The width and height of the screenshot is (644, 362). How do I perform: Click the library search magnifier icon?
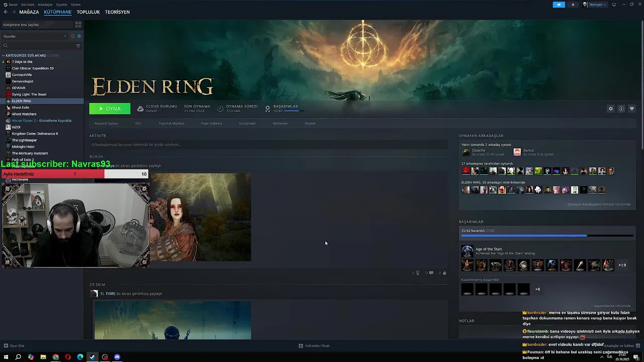pos(6,46)
